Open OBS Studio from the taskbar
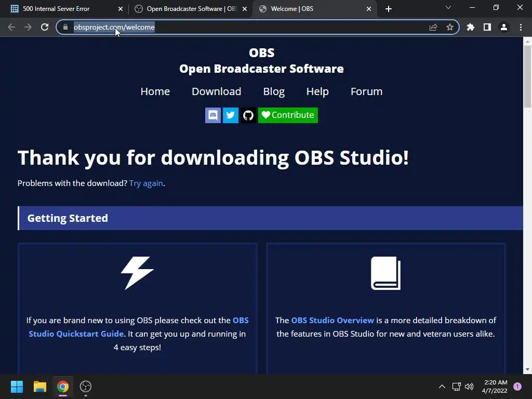Screen dimensions: 532x399 point(86,387)
